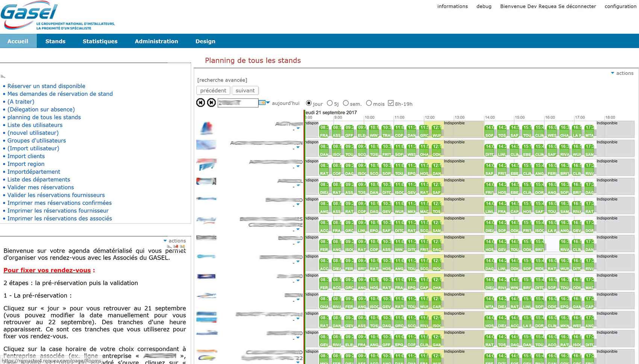Click the previous-day skip back icon

pyautogui.click(x=201, y=103)
